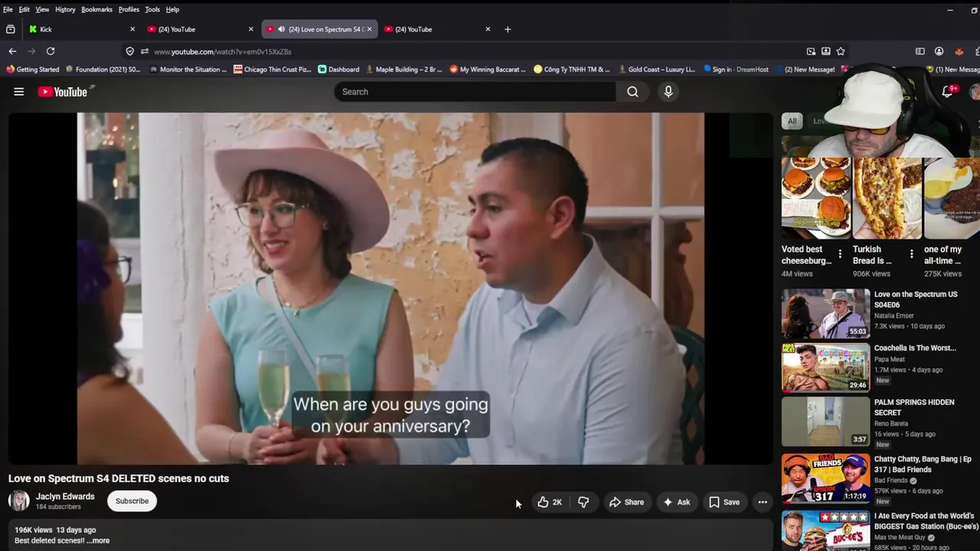980x551 pixels.
Task: Open the YouTube notifications bell
Action: [x=947, y=92]
